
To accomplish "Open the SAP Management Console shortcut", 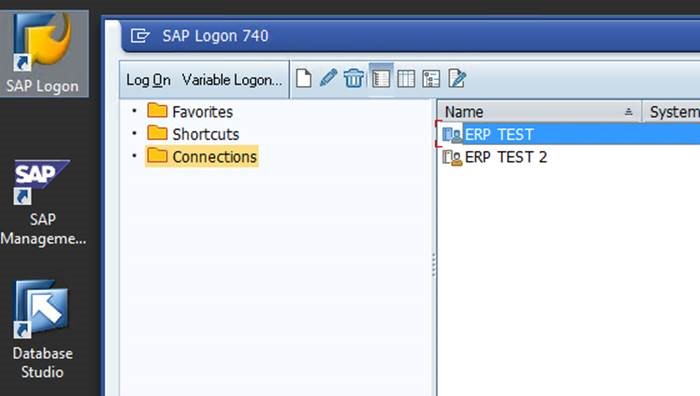I will (x=43, y=203).
